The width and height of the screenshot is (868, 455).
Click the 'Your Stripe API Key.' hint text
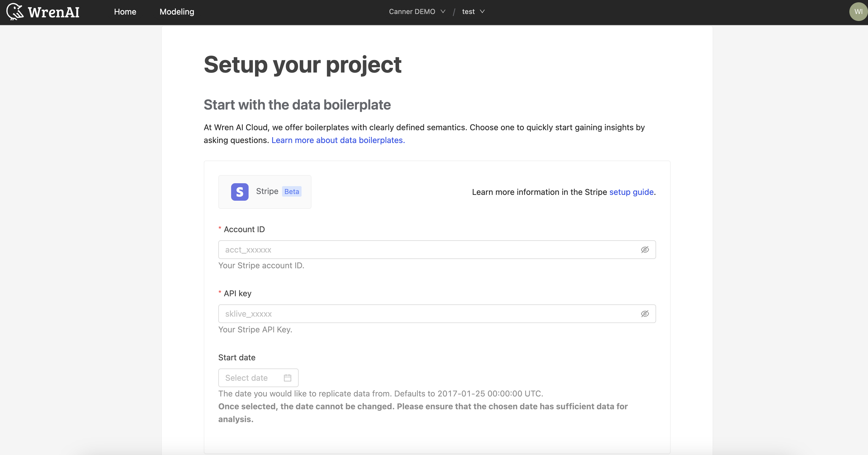click(x=255, y=329)
